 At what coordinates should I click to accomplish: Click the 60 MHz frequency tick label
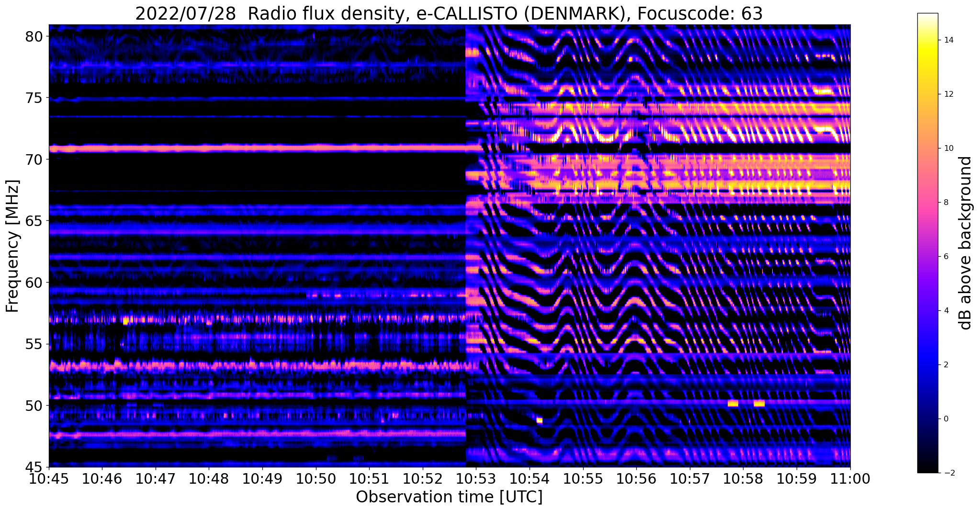34,283
